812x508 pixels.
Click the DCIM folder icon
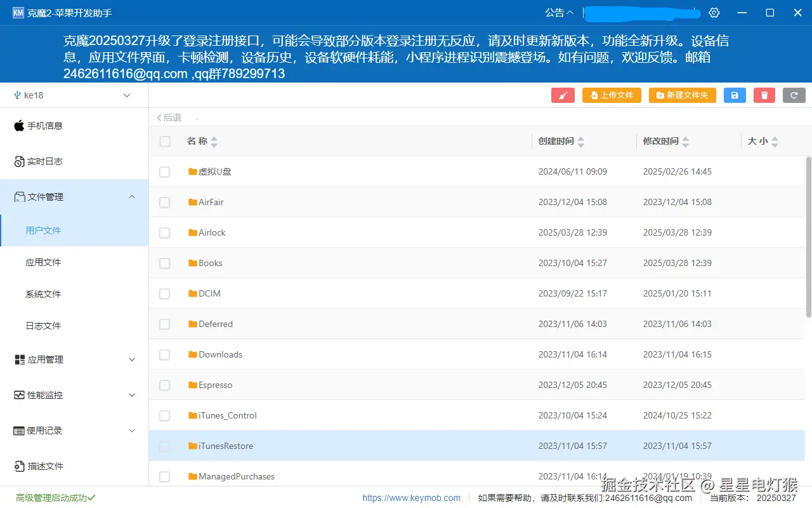(x=193, y=293)
